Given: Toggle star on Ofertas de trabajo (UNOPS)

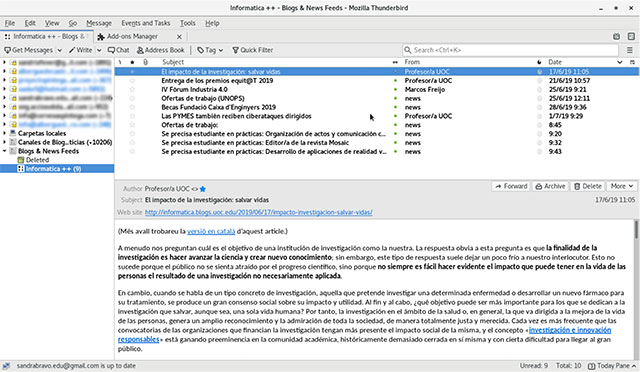Looking at the screenshot, I should [132, 98].
